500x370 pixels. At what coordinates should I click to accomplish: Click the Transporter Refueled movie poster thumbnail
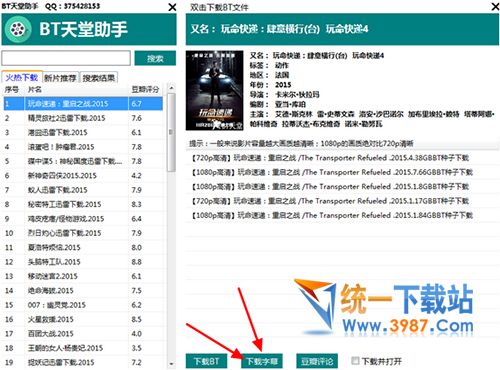point(214,90)
